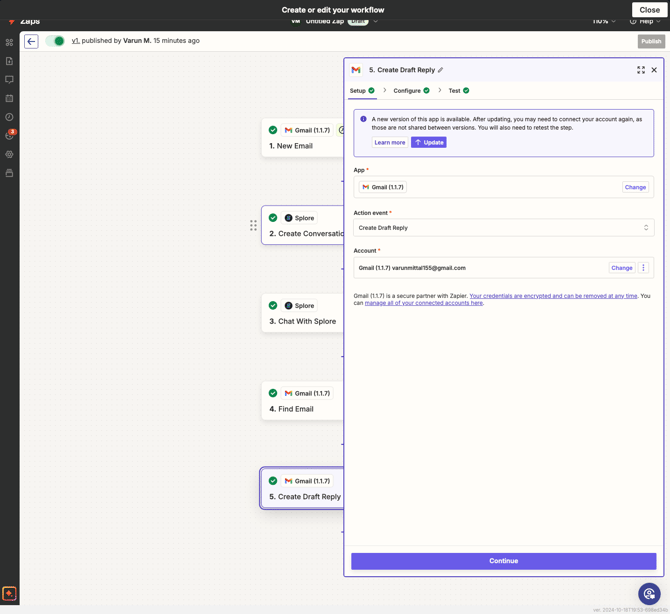
Task: Click the Update app version button
Action: click(429, 143)
